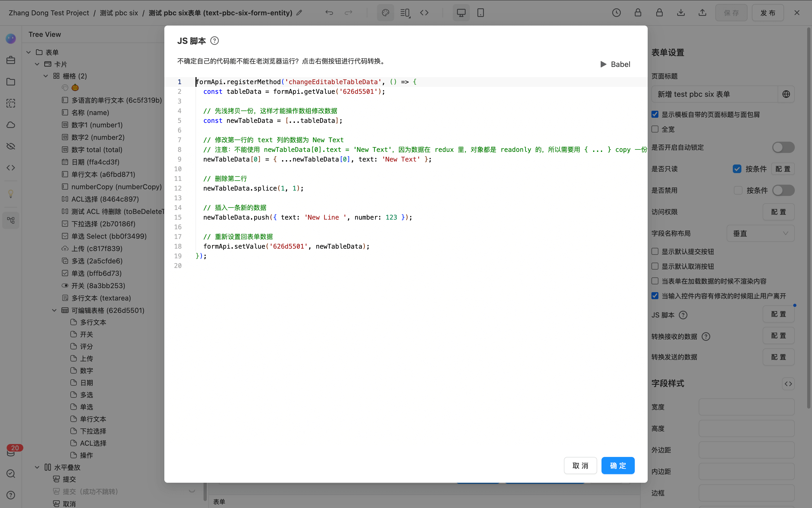Open 字段名称布局 dropdown showing 垂直
Viewport: 812px width, 508px height.
coord(760,233)
